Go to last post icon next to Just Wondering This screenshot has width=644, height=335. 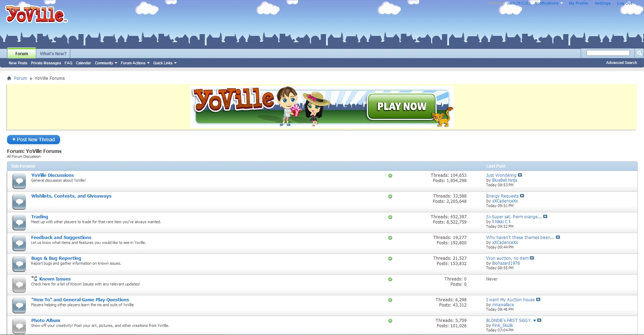[520, 175]
